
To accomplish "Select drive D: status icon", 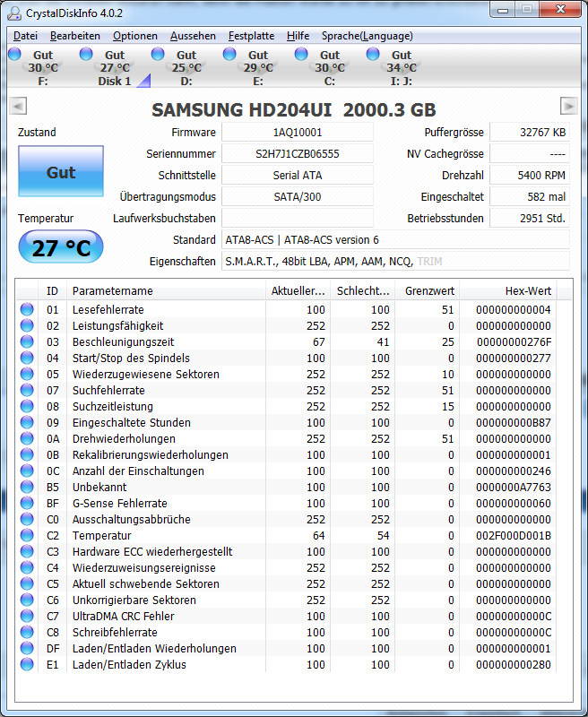I will point(158,54).
